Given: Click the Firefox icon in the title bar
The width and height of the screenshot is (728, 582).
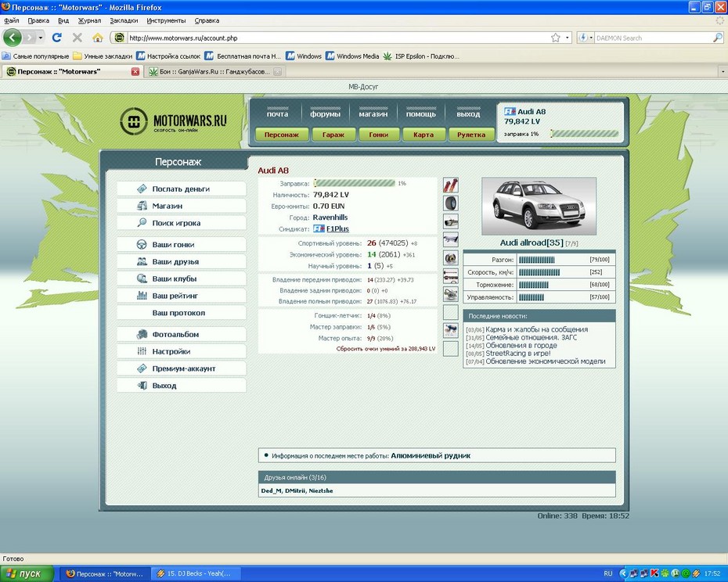Looking at the screenshot, I should point(5,7).
